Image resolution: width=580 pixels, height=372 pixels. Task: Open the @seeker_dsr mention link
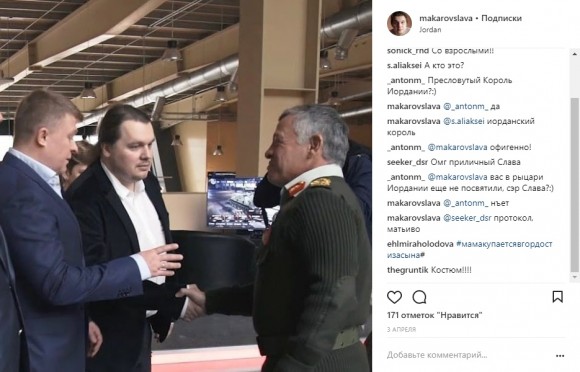(x=467, y=218)
